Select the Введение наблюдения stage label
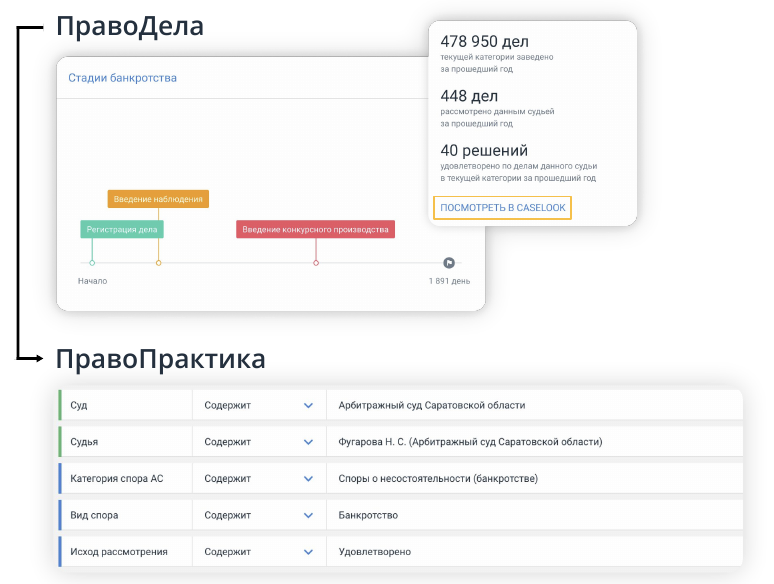 [158, 199]
